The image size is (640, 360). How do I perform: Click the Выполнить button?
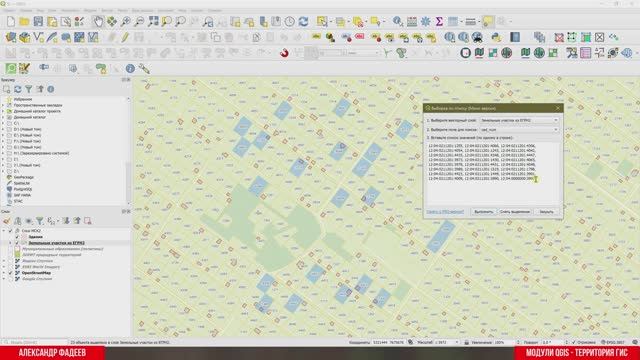coord(483,212)
